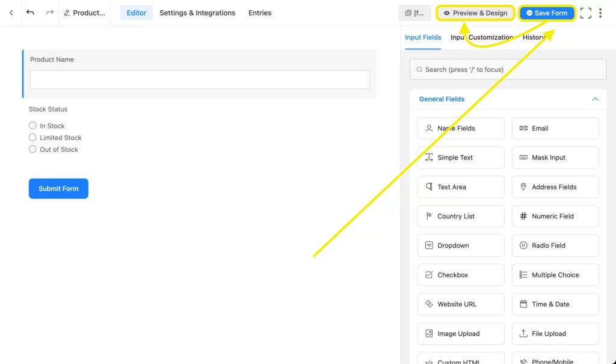Viewport: 616px width, 364px height.
Task: Add the Dropdown field element
Action: (460, 245)
